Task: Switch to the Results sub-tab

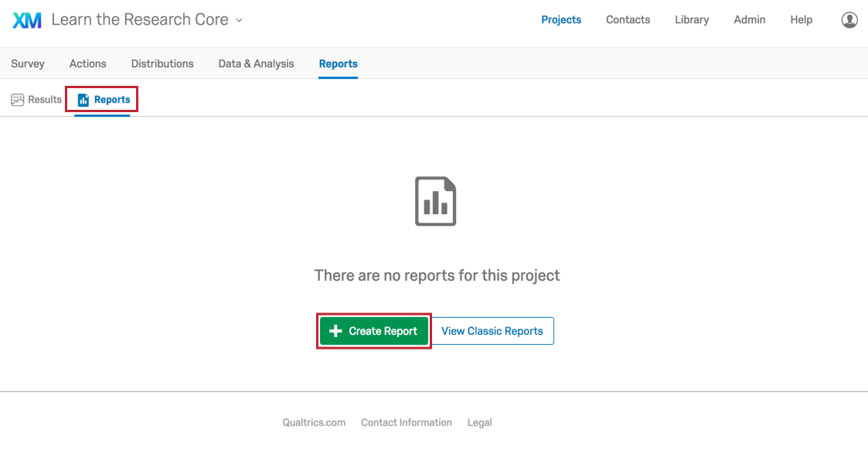Action: [x=36, y=100]
